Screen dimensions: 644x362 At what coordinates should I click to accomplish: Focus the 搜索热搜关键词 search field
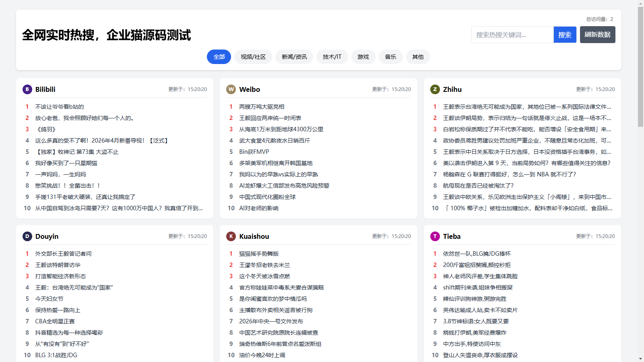(x=512, y=35)
